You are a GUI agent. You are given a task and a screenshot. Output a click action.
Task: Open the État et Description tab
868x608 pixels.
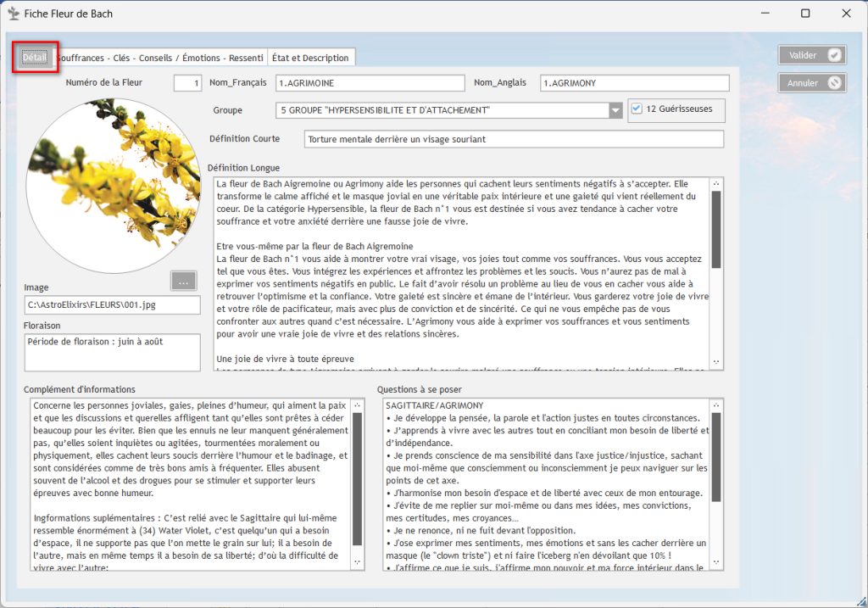310,58
